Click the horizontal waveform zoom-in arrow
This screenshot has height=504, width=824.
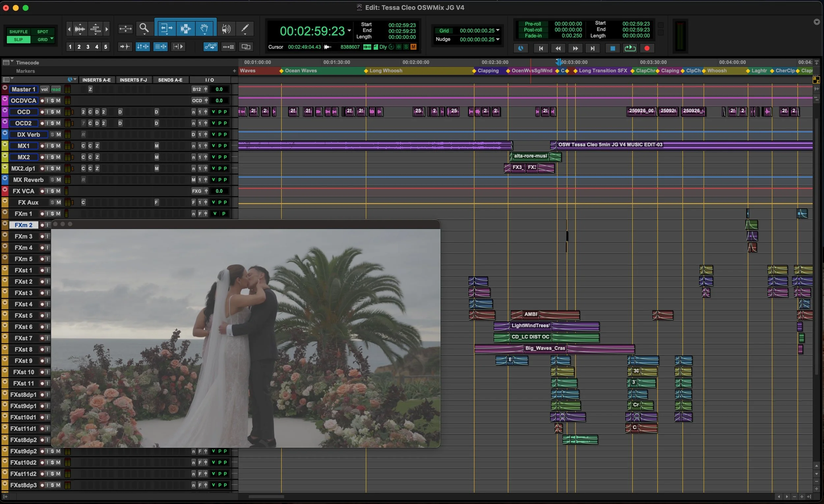107,29
